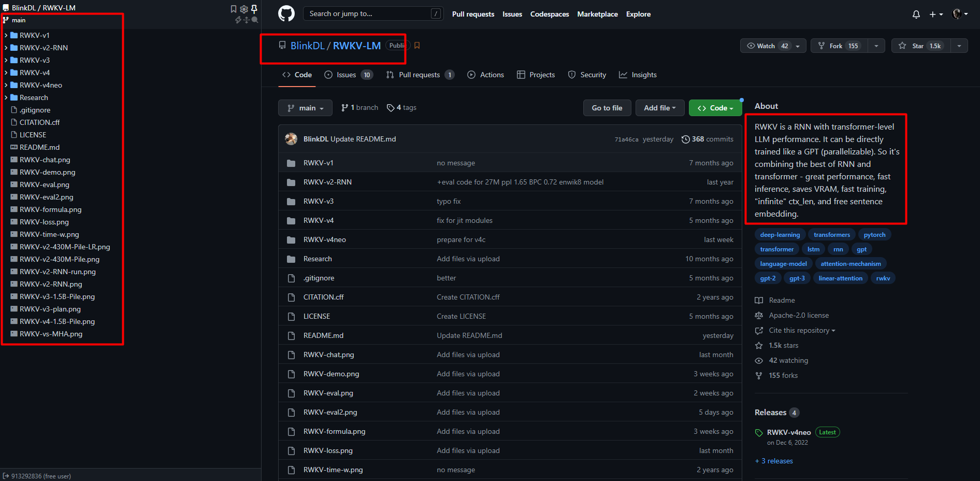
Task: Star the repository
Action: point(921,46)
